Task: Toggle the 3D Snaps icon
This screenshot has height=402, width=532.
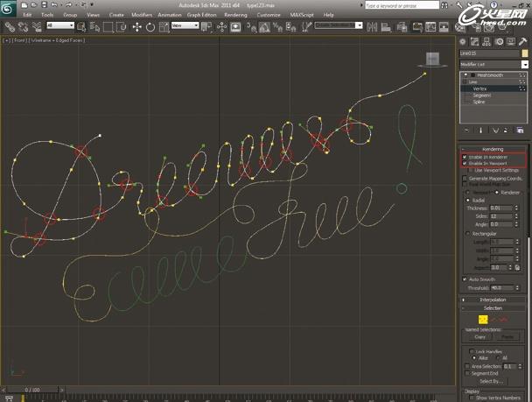Action: click(x=251, y=26)
